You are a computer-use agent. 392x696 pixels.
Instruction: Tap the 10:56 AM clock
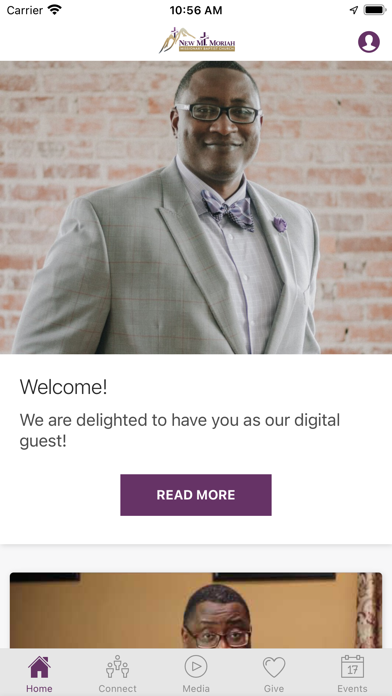pos(196,10)
